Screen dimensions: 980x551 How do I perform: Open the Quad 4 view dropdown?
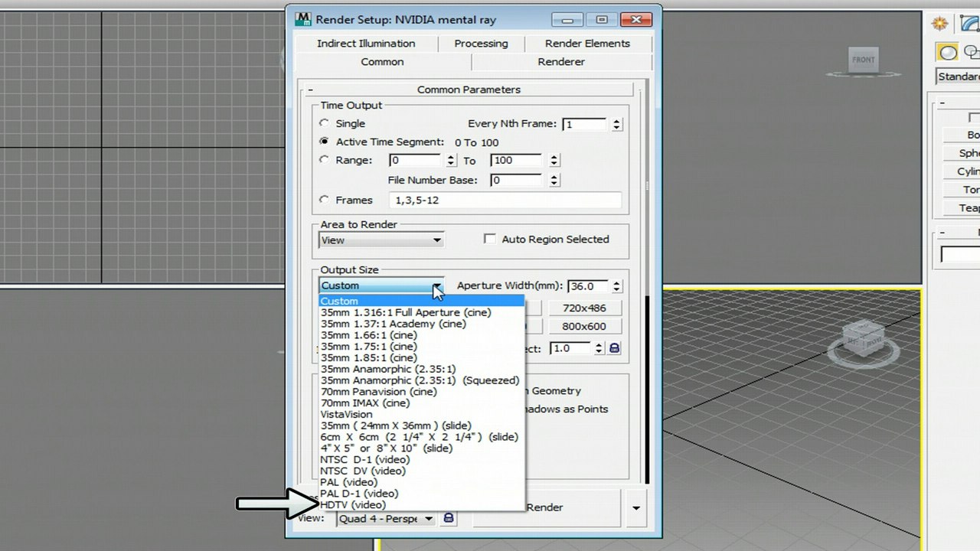pyautogui.click(x=387, y=519)
